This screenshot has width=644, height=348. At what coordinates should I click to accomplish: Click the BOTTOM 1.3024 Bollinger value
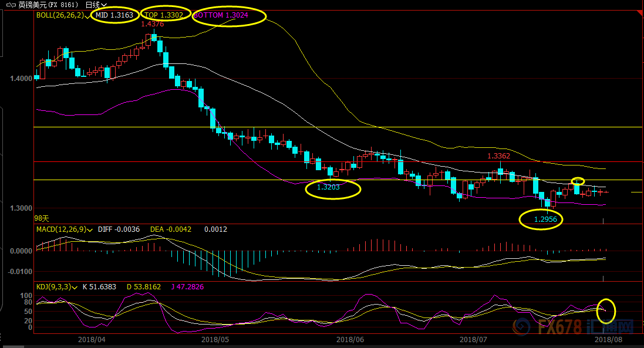[225, 15]
